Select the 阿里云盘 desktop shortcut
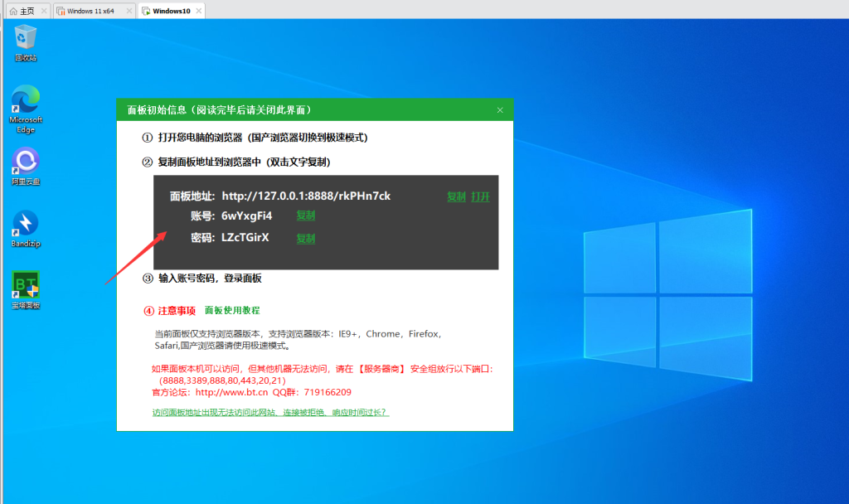849x504 pixels. (26, 162)
